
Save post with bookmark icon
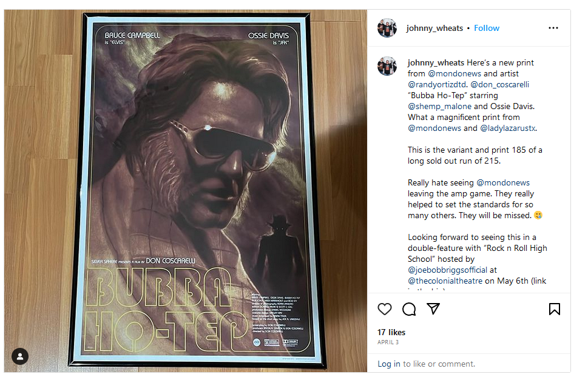pyautogui.click(x=554, y=309)
